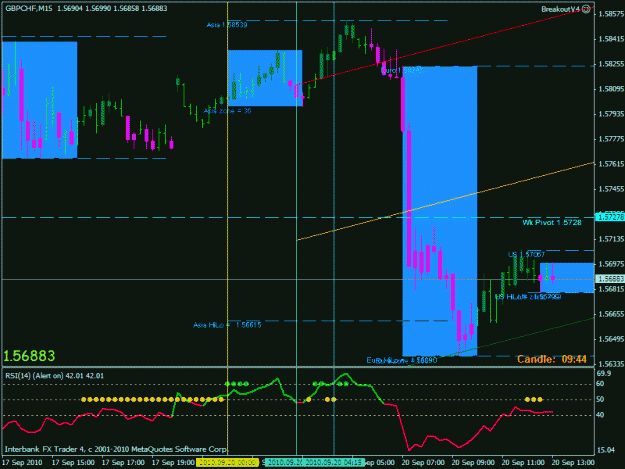Click the 1.57455 price axis value
The width and height of the screenshot is (625, 469).
pyautogui.click(x=611, y=189)
